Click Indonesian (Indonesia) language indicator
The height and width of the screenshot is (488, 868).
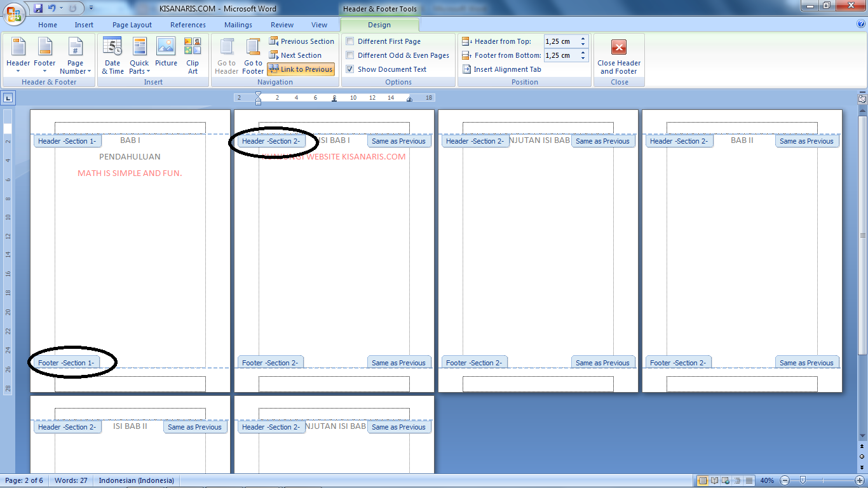[136, 480]
